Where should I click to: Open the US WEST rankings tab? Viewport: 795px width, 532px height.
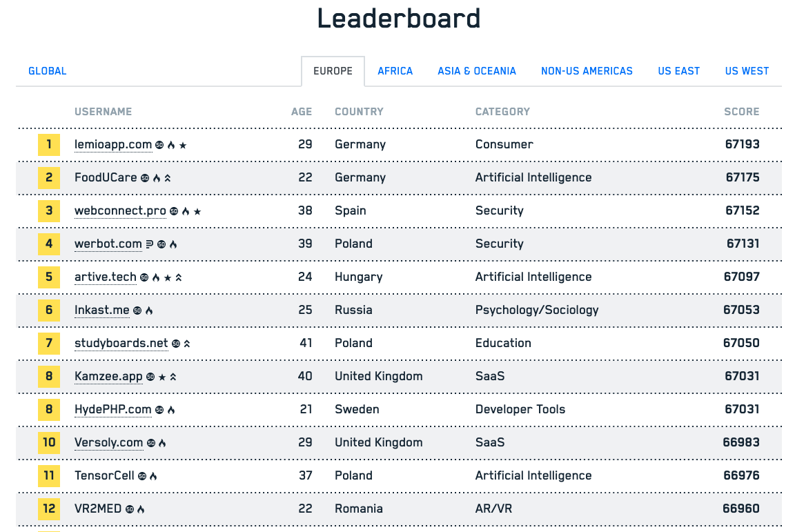tap(747, 71)
